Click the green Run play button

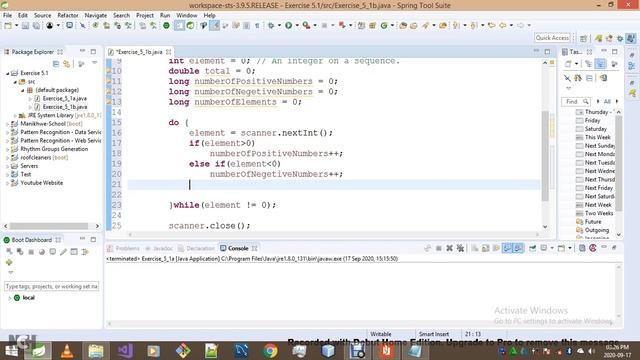[x=289, y=26]
